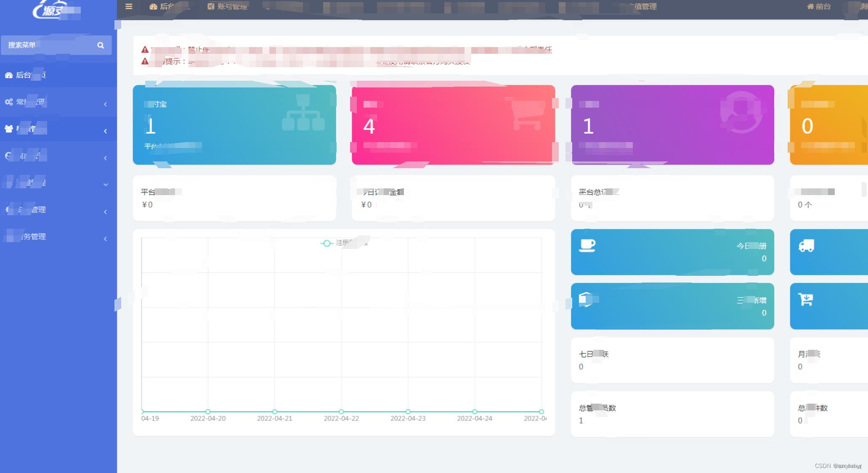Screen dimensions: 868x473
Task: Click the dashboard gauge icon in sidebar
Action: 9,75
